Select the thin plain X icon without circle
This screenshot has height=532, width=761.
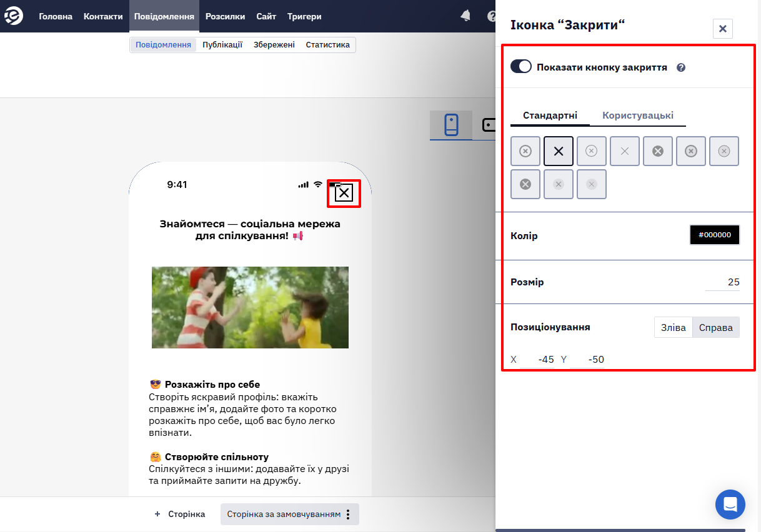(625, 151)
